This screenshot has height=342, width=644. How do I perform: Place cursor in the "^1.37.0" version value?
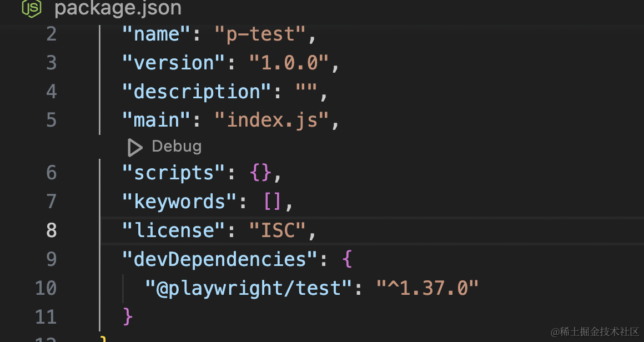(x=427, y=288)
